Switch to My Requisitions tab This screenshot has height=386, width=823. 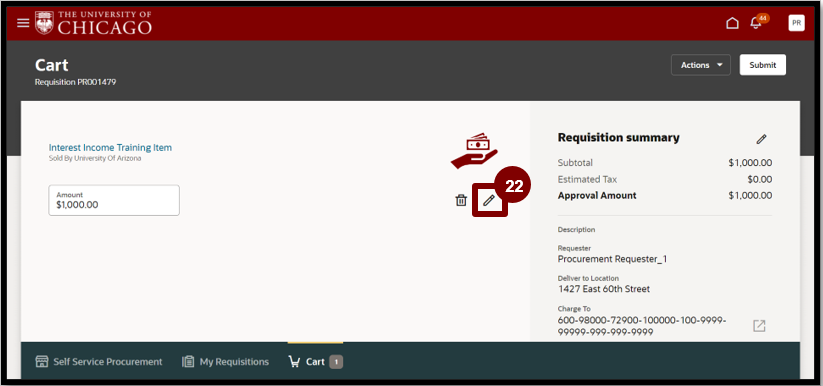[225, 361]
